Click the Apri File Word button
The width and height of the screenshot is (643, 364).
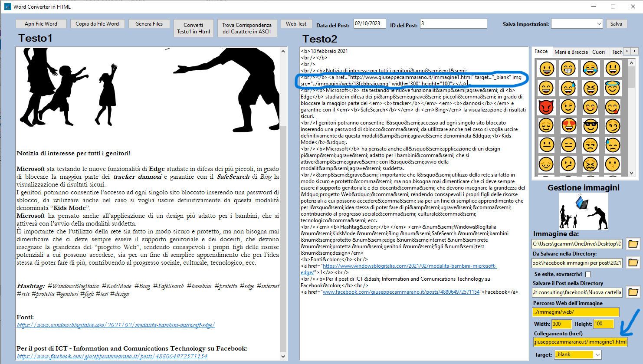[x=41, y=24]
